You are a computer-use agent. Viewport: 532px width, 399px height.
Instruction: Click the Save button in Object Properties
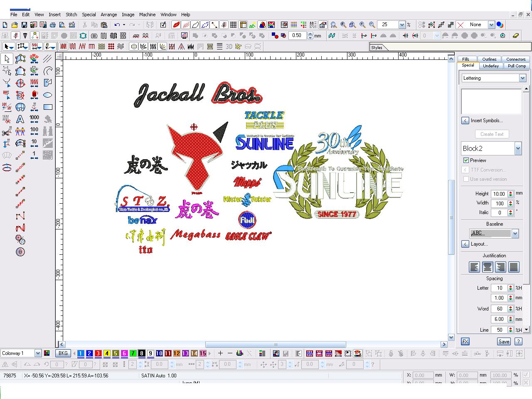[x=504, y=341]
